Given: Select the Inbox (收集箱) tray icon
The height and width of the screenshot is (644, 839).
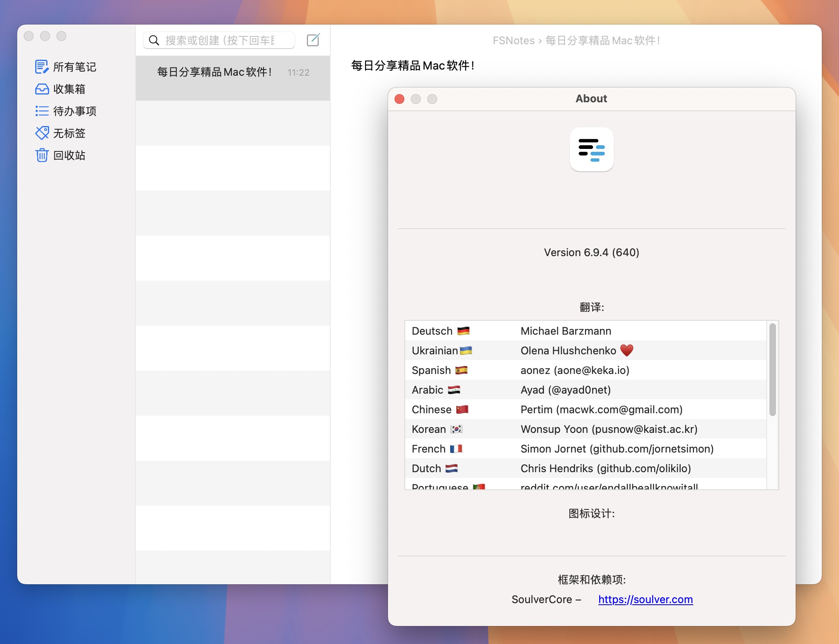Looking at the screenshot, I should (42, 89).
